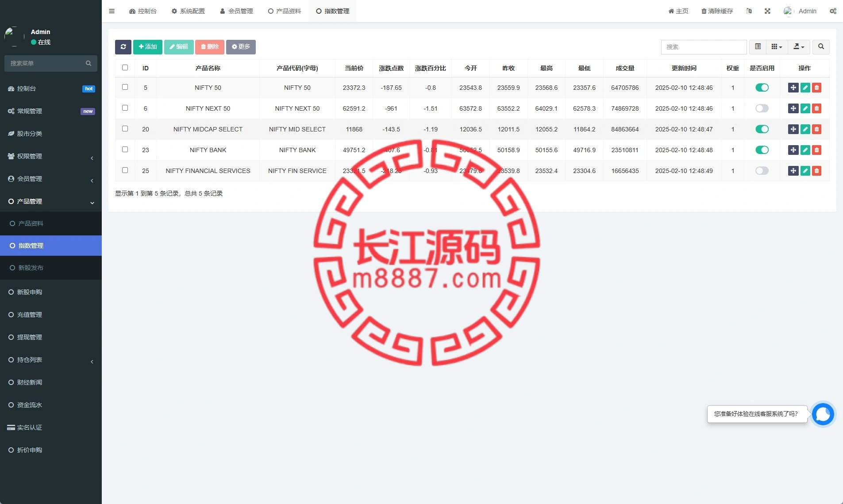843x504 pixels.
Task: Edit the NIFTY NEXT 50 row via pencil icon
Action: pyautogui.click(x=805, y=108)
